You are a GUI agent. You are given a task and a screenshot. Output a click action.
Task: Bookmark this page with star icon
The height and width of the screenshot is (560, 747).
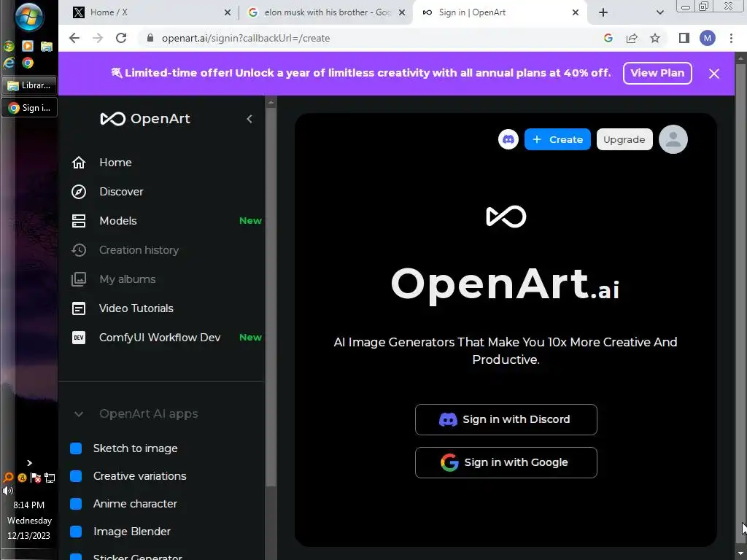point(655,38)
